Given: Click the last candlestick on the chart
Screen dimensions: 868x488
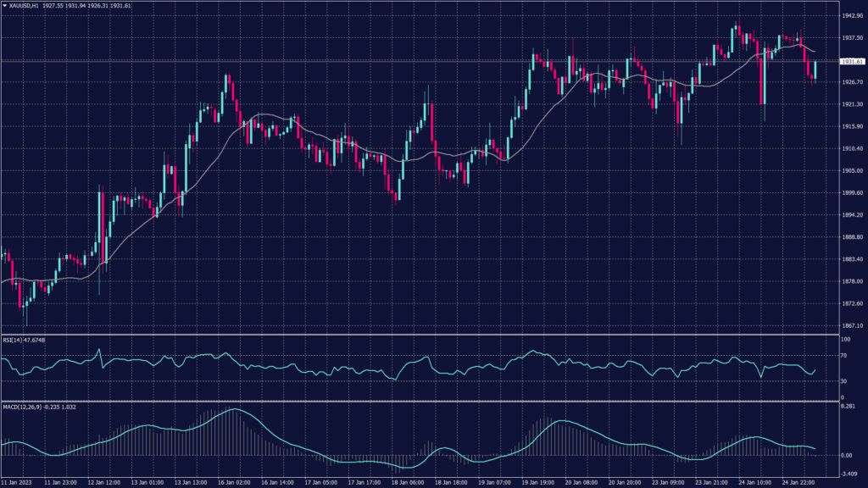Looking at the screenshot, I should point(815,70).
